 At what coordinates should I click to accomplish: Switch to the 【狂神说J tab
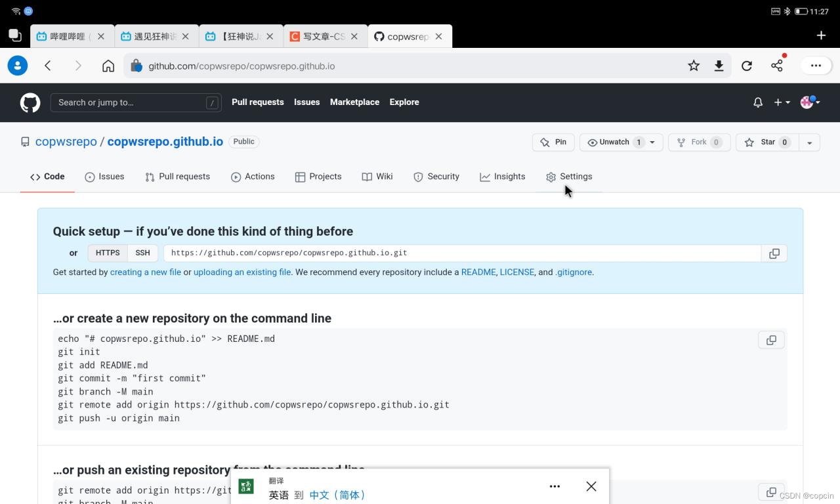(241, 37)
